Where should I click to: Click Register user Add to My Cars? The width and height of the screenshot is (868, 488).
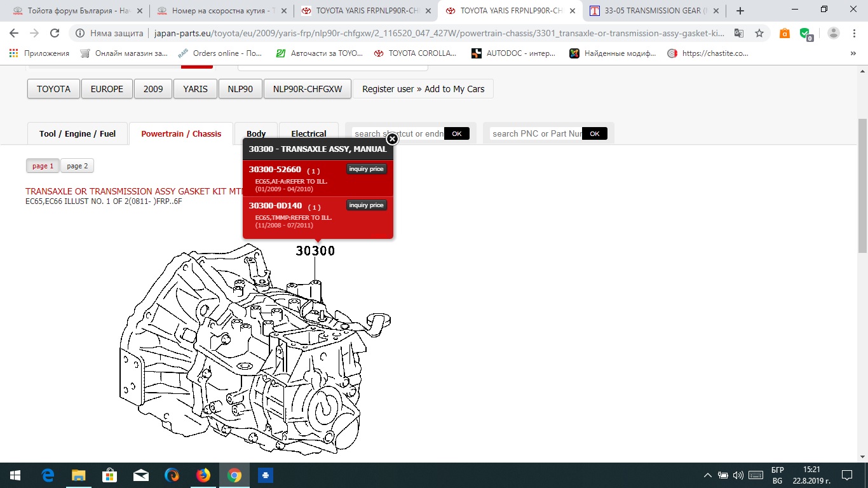click(x=423, y=89)
